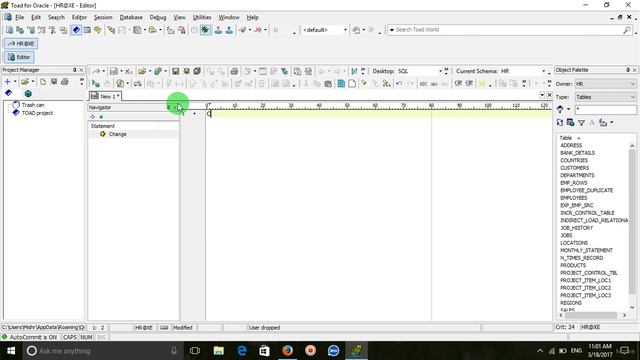Viewport: 640px width, 360px height.
Task: Toggle the HR@XE connection button
Action: (21, 44)
